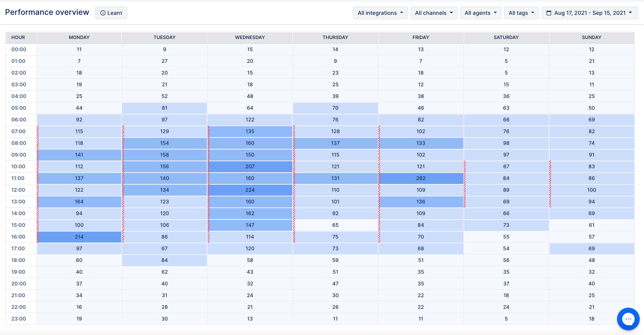Image resolution: width=644 pixels, height=335 pixels.
Task: Click the Monday 09:00 cell showing 141
Action: (79, 155)
